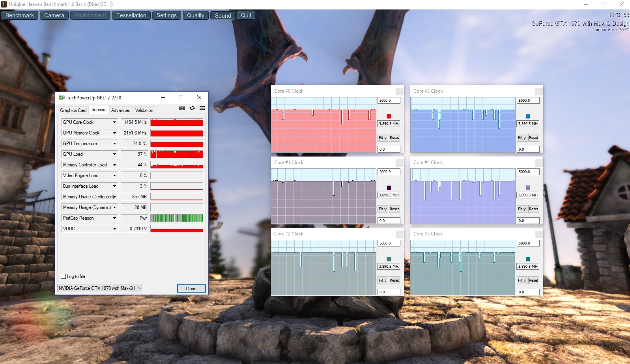This screenshot has height=364, width=630.
Task: Switch to the Advanced tab in GPU-Z
Action: [x=121, y=110]
